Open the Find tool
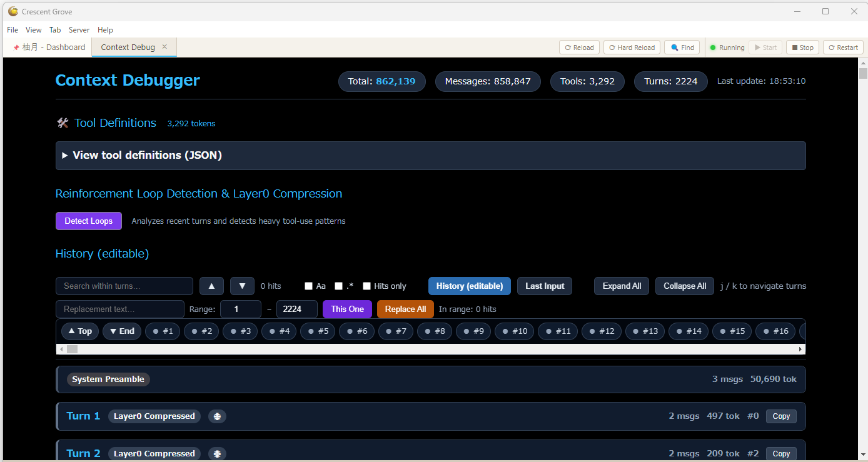 pyautogui.click(x=682, y=48)
